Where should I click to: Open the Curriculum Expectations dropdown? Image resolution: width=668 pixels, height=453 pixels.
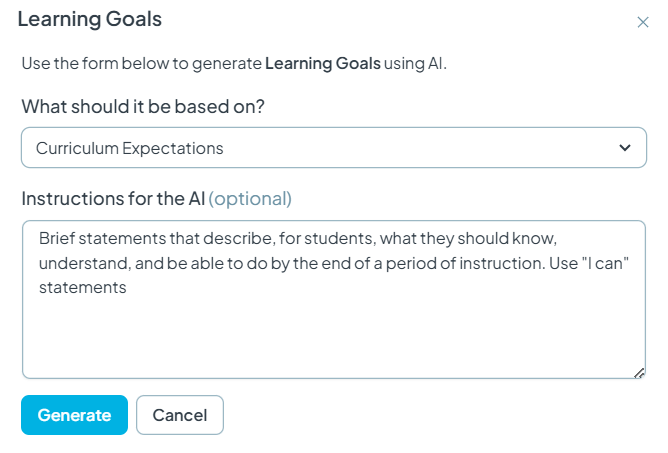(334, 147)
